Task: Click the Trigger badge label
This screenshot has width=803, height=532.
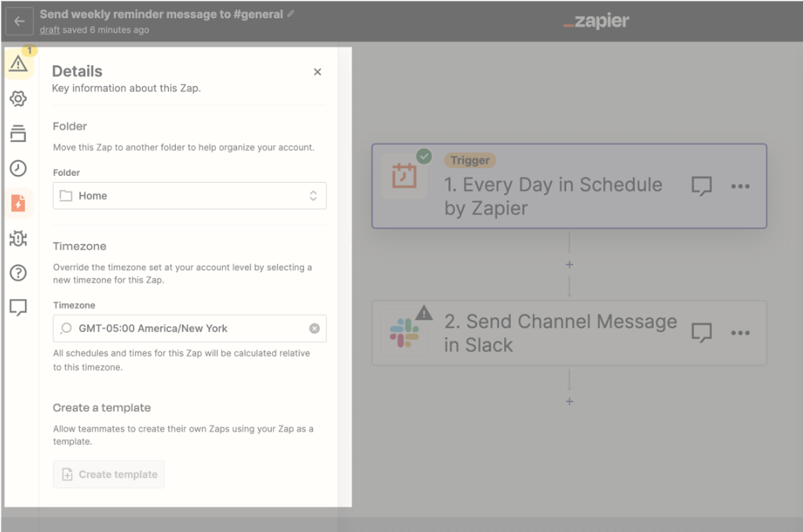Action: click(x=470, y=160)
